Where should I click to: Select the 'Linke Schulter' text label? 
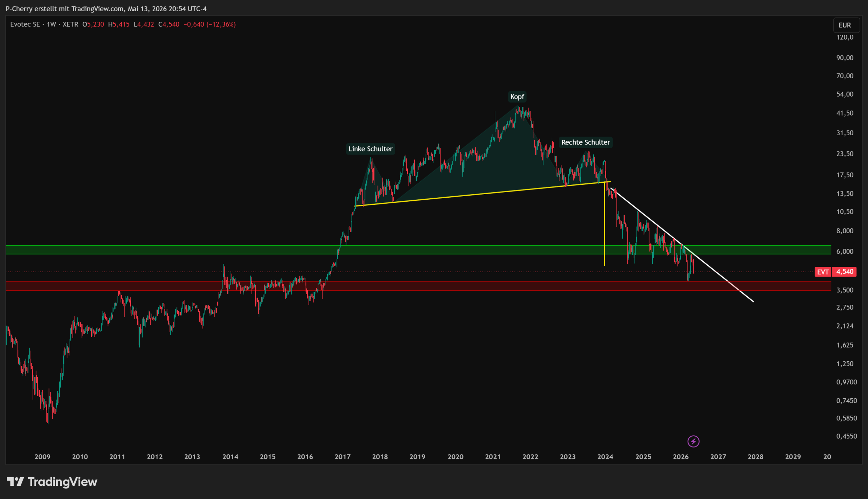click(371, 149)
